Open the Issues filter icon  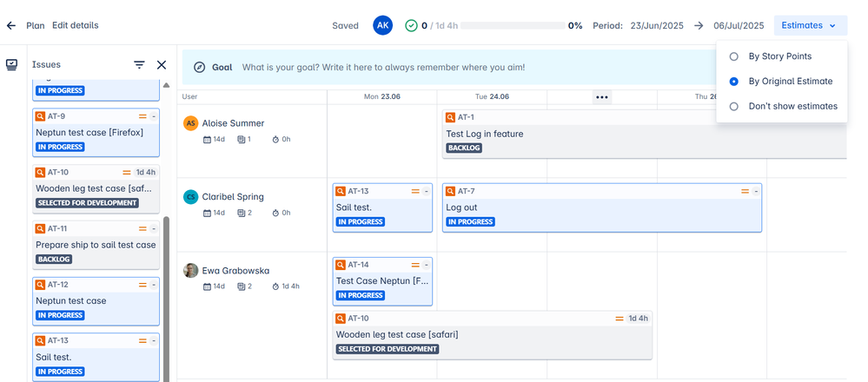pos(139,65)
